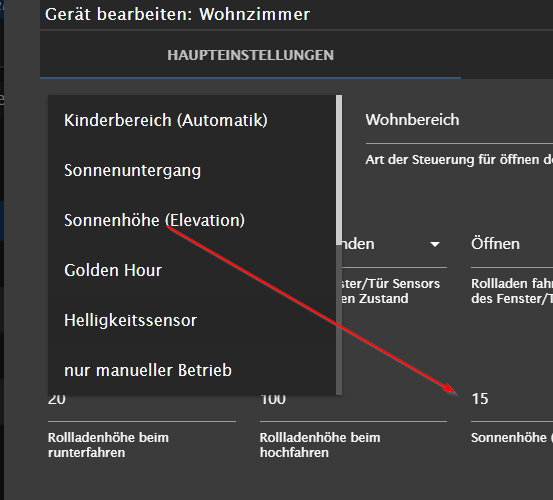Edit the Sonnenhöhe value field showing 15
Viewport: 553px width, 500px height.
(512, 399)
